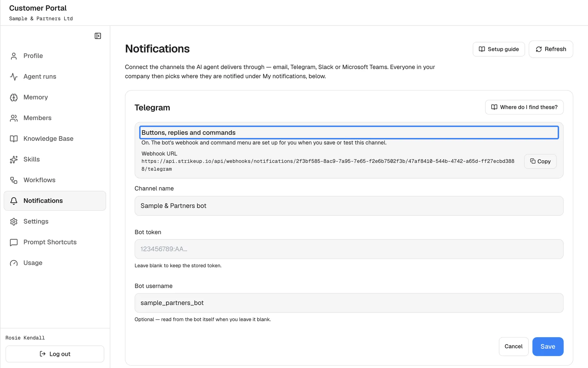The height and width of the screenshot is (368, 588).
Task: Click the book icon beside 'Where do I find these?'
Action: point(494,107)
